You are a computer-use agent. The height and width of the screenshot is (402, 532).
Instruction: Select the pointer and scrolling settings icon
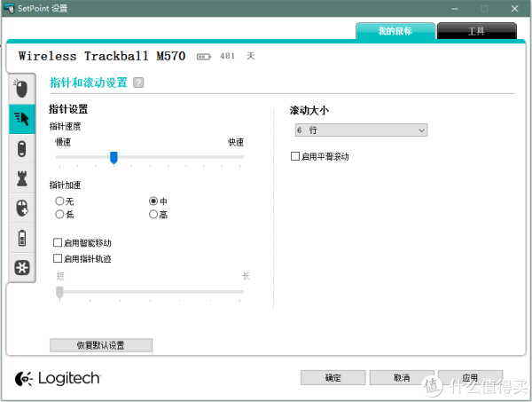(x=21, y=118)
